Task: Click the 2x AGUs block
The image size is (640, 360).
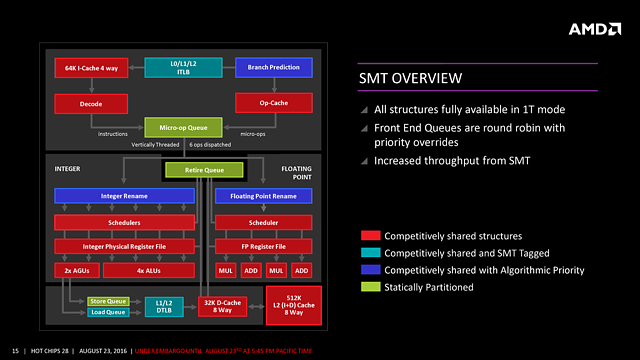Action: click(77, 271)
